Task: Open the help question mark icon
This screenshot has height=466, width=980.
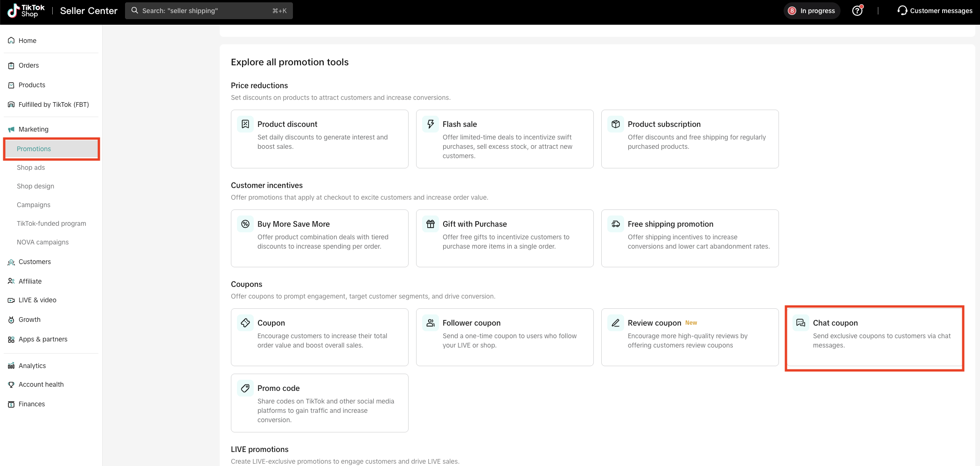Action: click(x=857, y=11)
